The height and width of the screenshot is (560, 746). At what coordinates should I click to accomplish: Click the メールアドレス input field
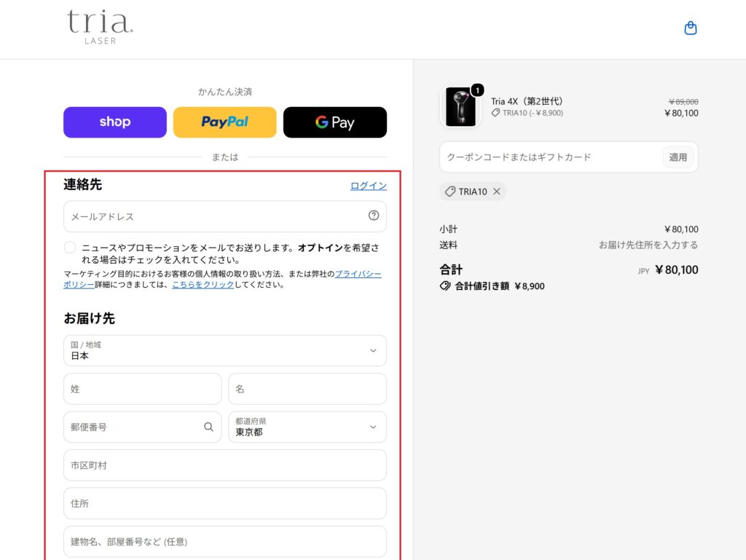[x=225, y=217]
